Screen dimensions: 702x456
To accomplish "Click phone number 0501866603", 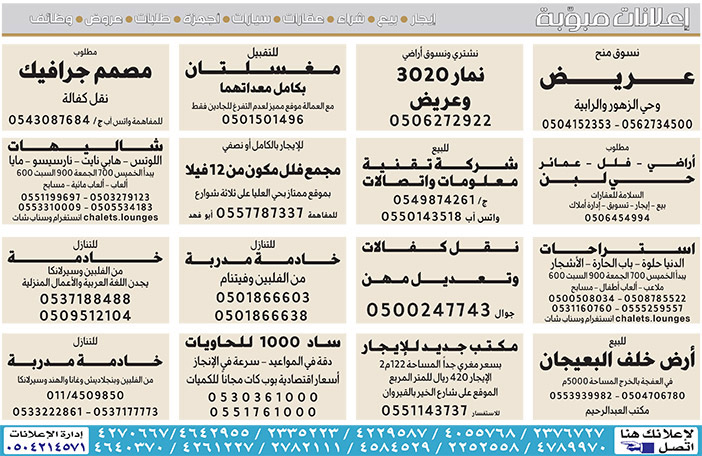I will point(263,298).
